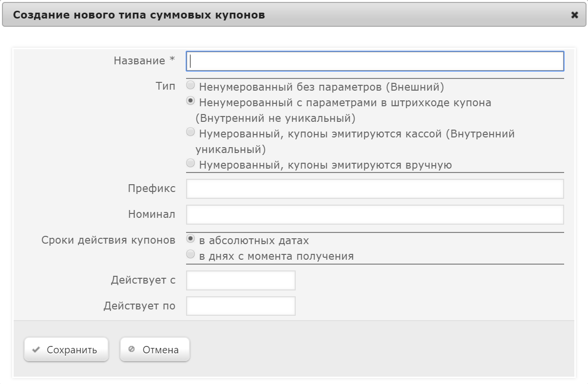Click the Номинал label text
The width and height of the screenshot is (588, 384).
point(152,214)
